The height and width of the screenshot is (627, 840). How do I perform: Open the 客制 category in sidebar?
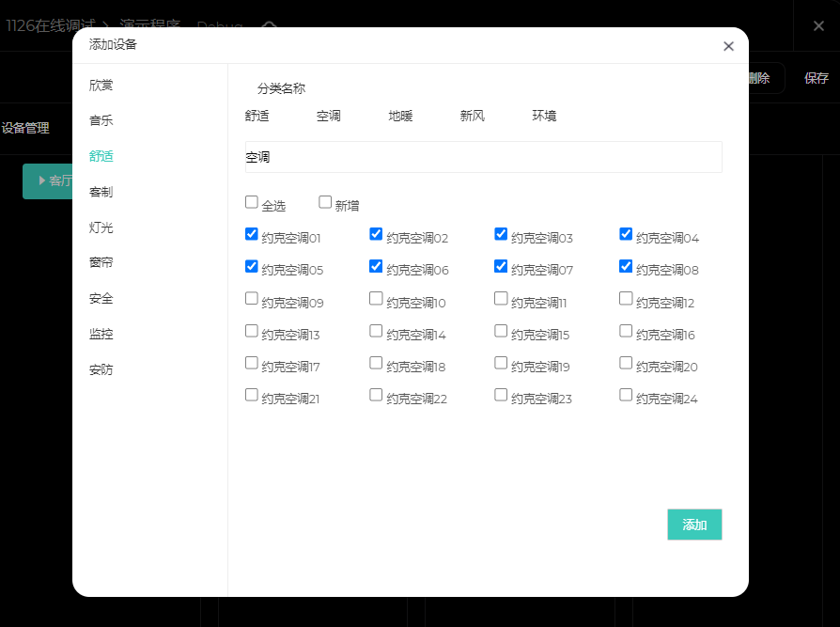click(x=101, y=192)
